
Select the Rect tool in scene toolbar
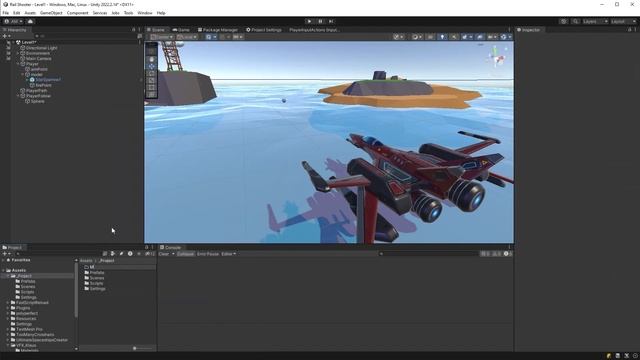pyautogui.click(x=151, y=87)
